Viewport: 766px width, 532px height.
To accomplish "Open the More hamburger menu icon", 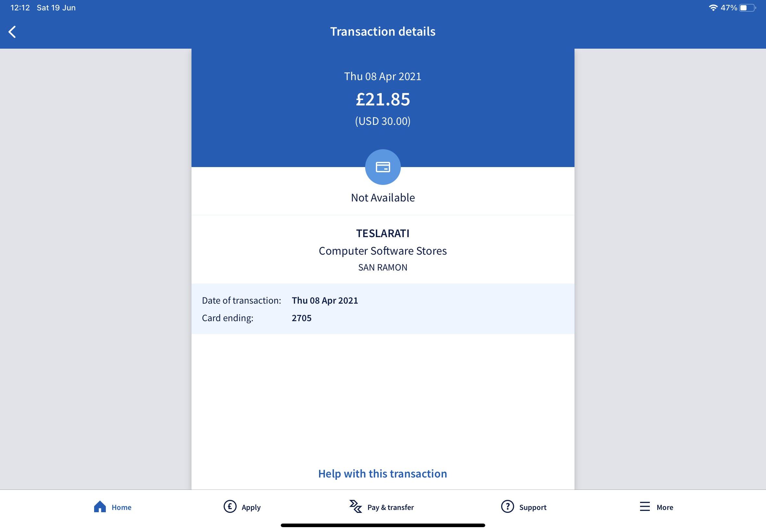I will tap(645, 506).
